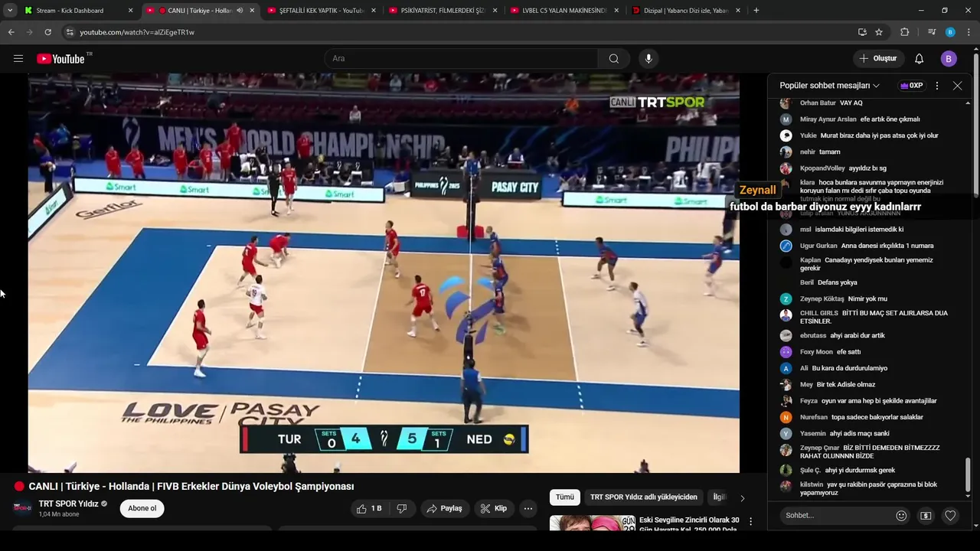
Task: Open TRT SPOR Yıldız channel avatar
Action: (23, 508)
